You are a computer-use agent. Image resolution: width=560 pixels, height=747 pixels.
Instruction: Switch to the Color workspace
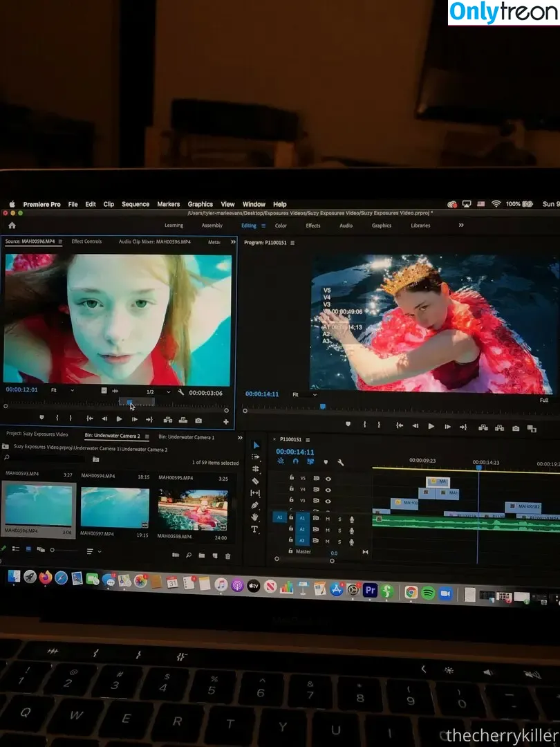281,225
